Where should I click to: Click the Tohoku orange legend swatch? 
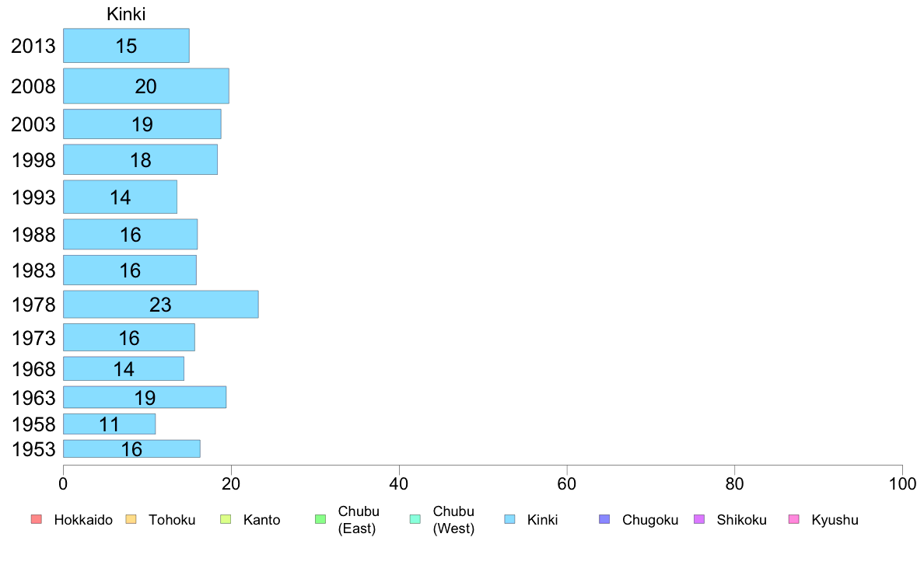(131, 519)
